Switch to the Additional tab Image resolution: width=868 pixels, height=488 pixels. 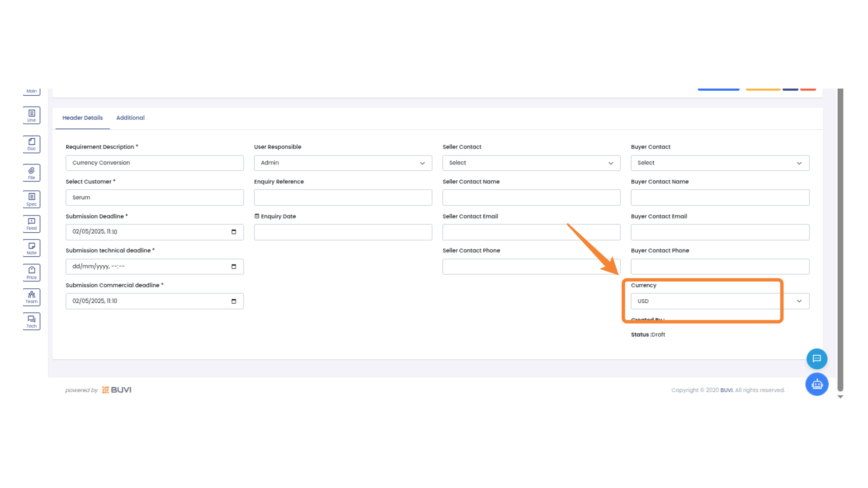[x=130, y=118]
